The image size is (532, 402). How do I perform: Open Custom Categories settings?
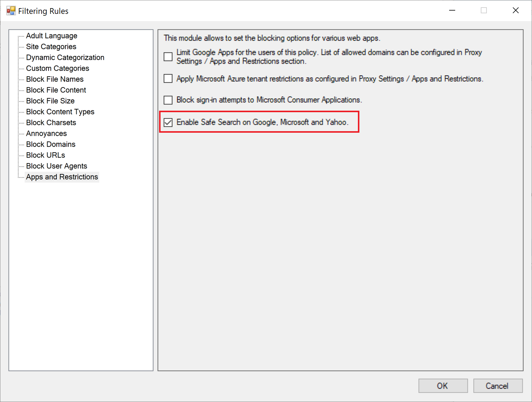coord(58,68)
